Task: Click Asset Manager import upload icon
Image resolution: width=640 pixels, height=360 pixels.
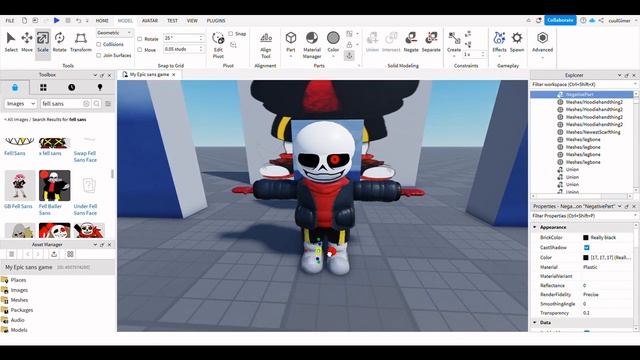Action: click(x=54, y=254)
